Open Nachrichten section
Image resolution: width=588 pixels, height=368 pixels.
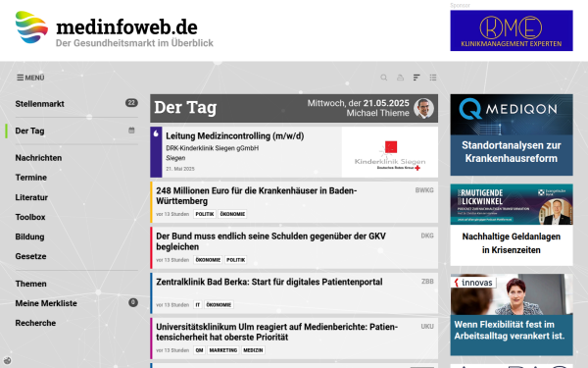pyautogui.click(x=38, y=158)
